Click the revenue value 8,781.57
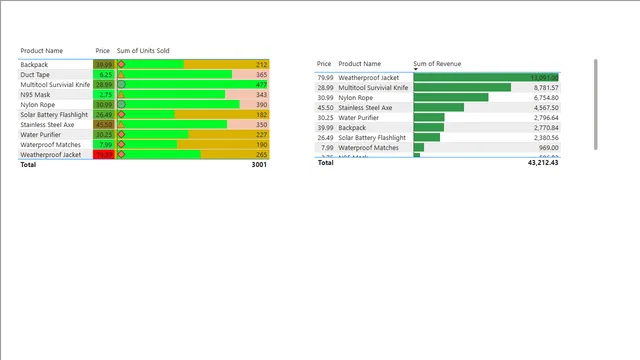Viewport: 640px width, 360px height. [x=546, y=87]
